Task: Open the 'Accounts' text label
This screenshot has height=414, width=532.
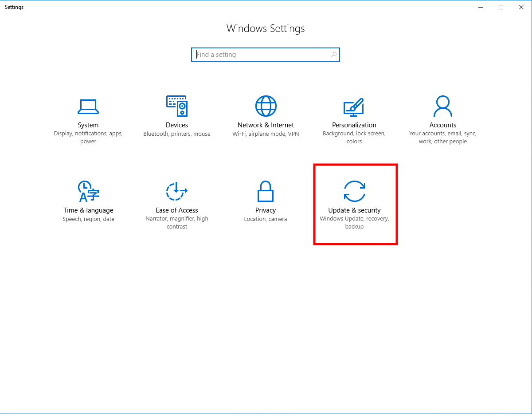Action: click(x=442, y=125)
